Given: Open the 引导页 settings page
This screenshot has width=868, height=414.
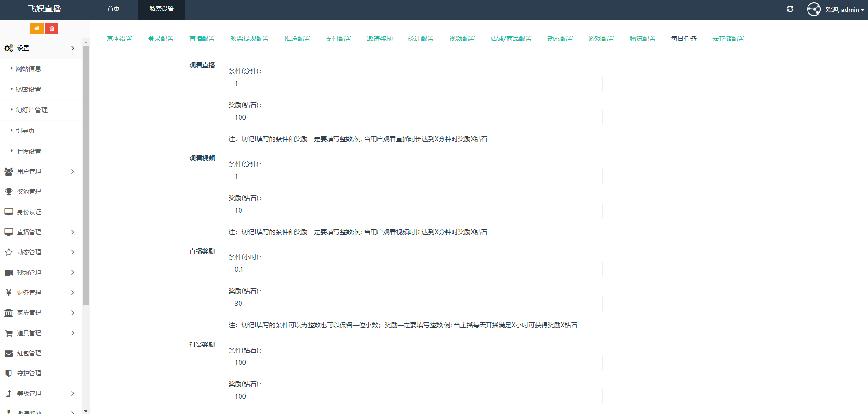Looking at the screenshot, I should click(25, 130).
